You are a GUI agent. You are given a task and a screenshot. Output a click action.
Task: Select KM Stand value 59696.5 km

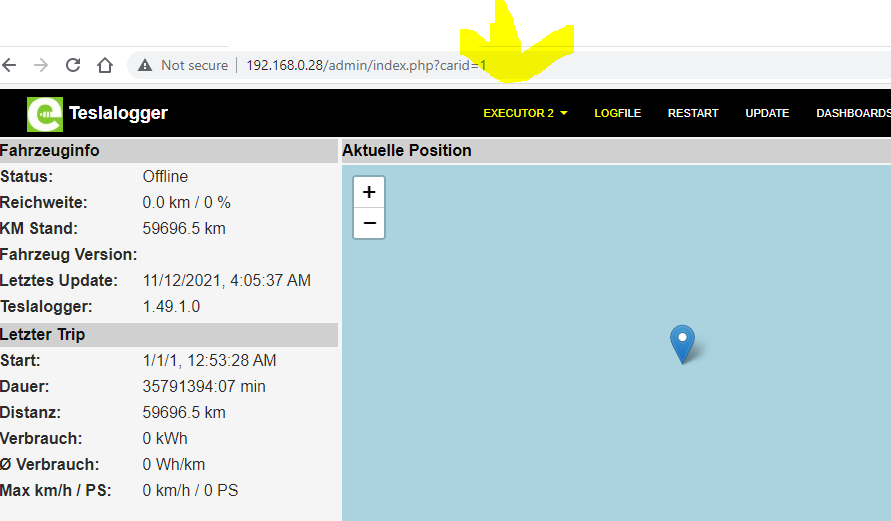[184, 228]
